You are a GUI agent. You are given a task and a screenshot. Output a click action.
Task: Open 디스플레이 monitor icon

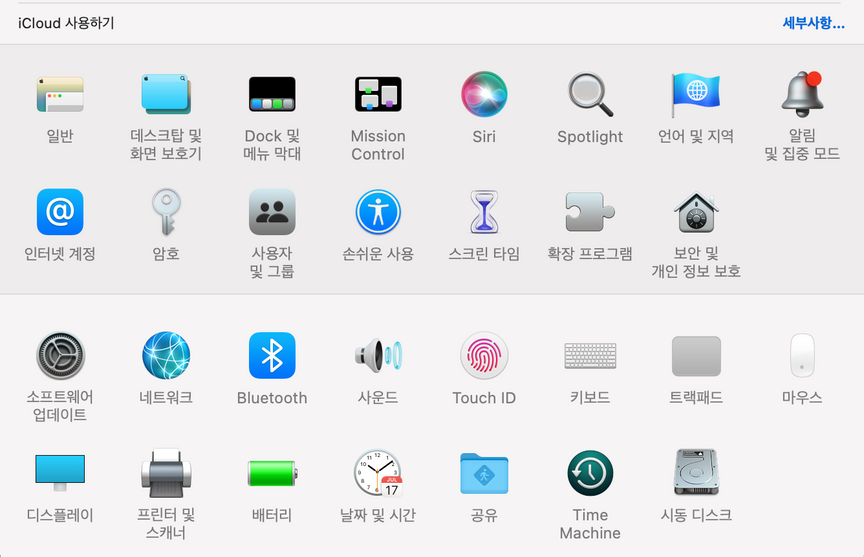pyautogui.click(x=60, y=473)
